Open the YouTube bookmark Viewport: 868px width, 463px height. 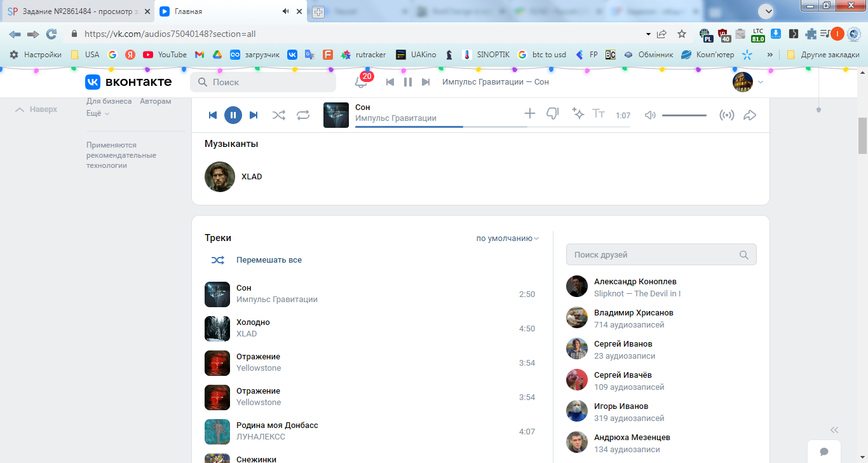pyautogui.click(x=165, y=55)
